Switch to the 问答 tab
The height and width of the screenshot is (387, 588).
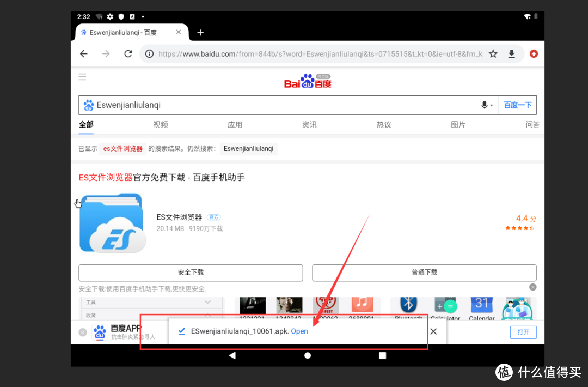(x=532, y=125)
